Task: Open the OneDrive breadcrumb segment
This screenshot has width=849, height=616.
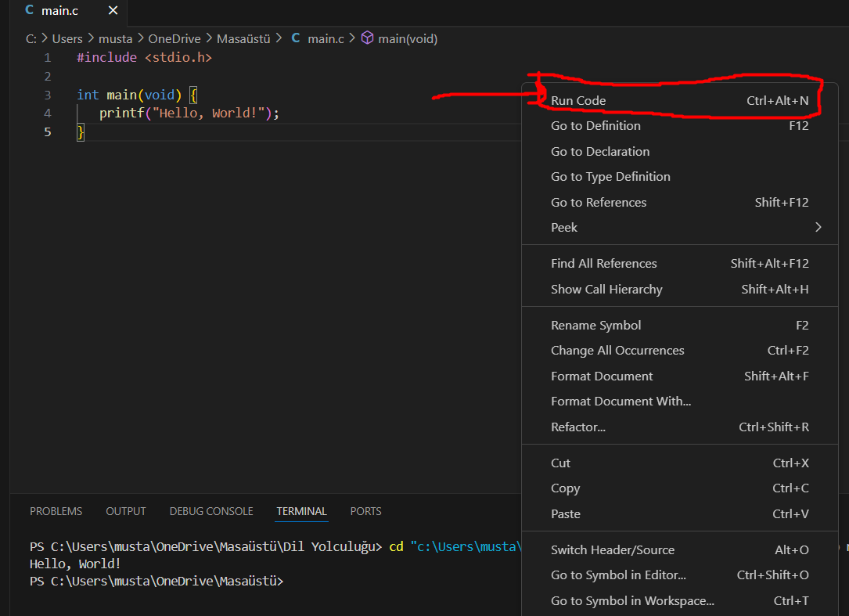Action: pyautogui.click(x=174, y=39)
